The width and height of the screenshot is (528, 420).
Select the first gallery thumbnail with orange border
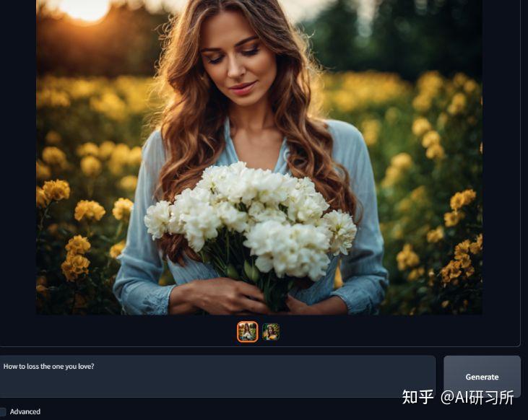point(248,331)
